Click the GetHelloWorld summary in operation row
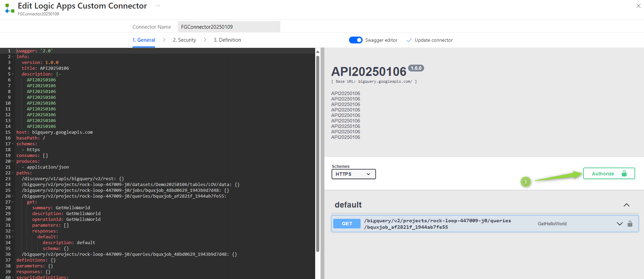The image size is (644, 279). point(552,224)
